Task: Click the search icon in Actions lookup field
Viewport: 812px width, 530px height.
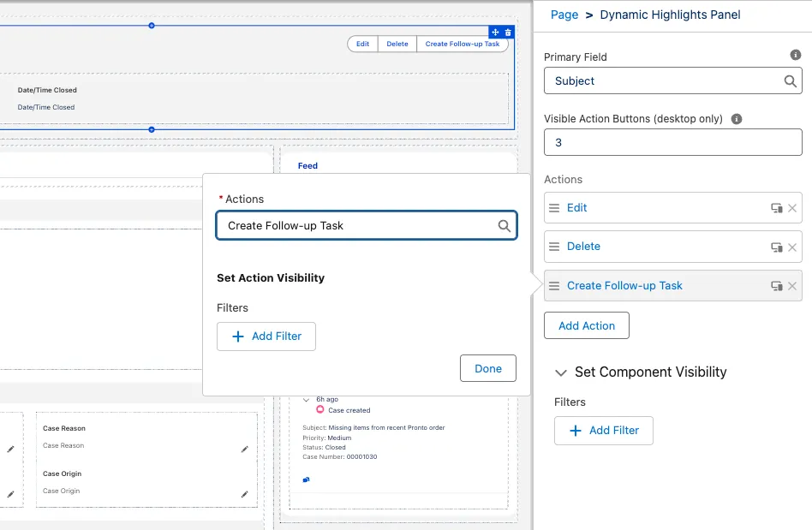Action: (505, 226)
